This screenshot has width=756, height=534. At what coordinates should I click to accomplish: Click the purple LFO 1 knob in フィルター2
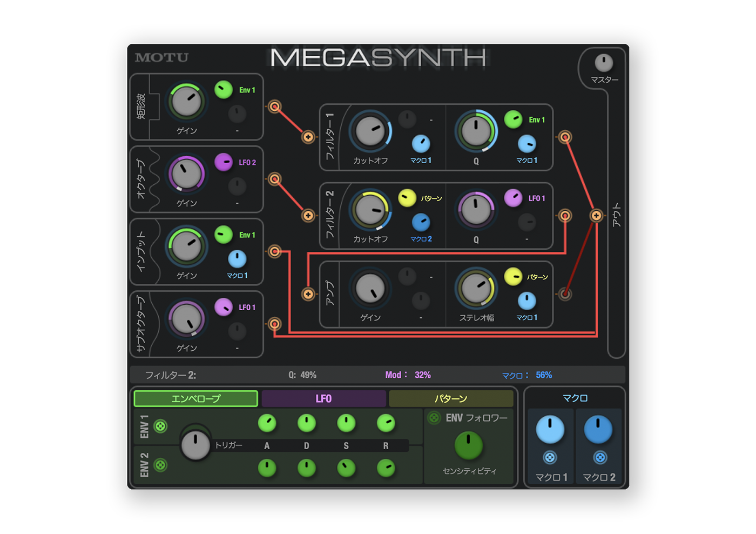click(514, 198)
